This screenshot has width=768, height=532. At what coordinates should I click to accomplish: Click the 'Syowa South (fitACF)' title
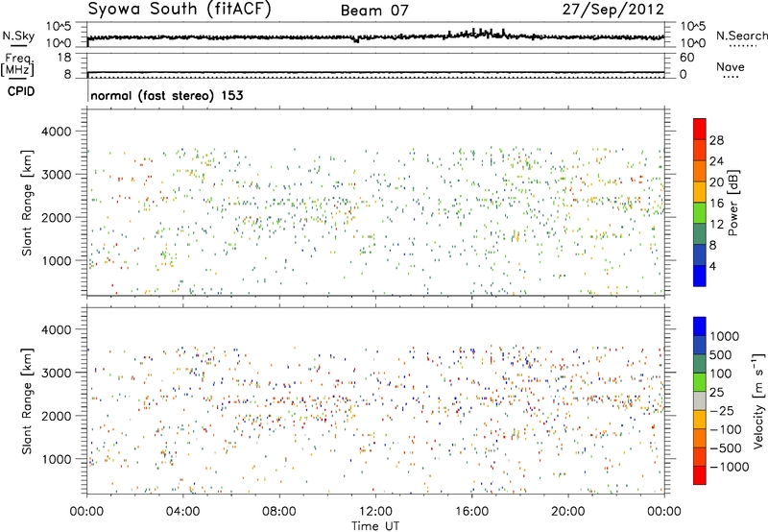pos(180,10)
